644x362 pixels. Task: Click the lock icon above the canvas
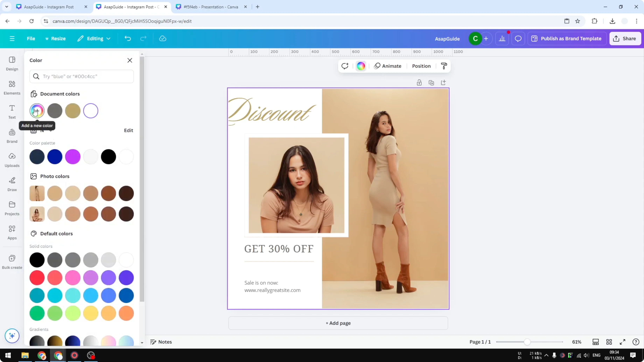point(419,82)
